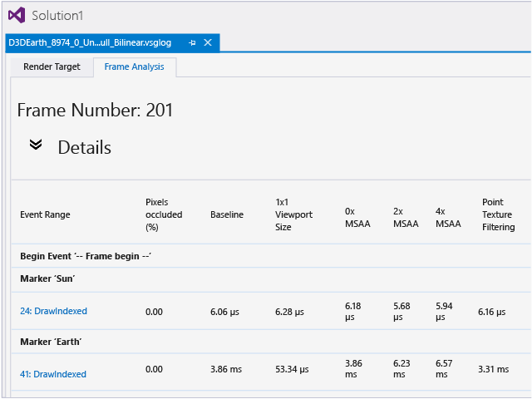Select the Marker 'Earth' row
Image resolution: width=532 pixels, height=399 pixels.
point(52,342)
